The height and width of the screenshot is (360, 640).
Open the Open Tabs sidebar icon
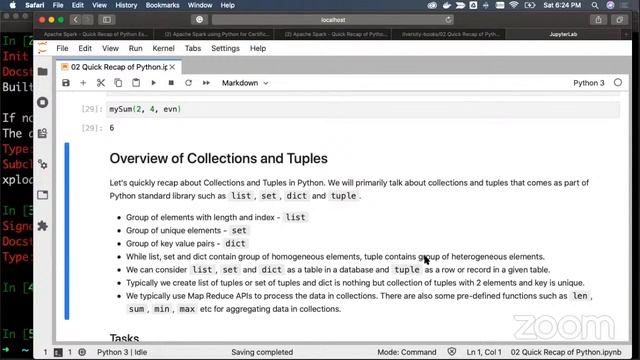click(42, 195)
